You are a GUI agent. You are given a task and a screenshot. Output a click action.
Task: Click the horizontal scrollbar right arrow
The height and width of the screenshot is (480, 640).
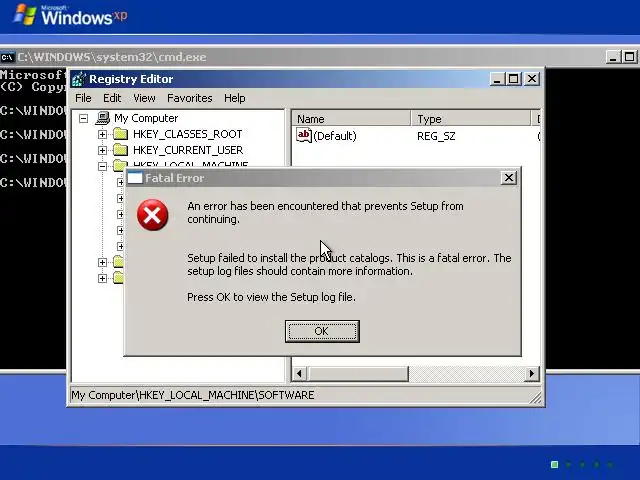click(531, 373)
